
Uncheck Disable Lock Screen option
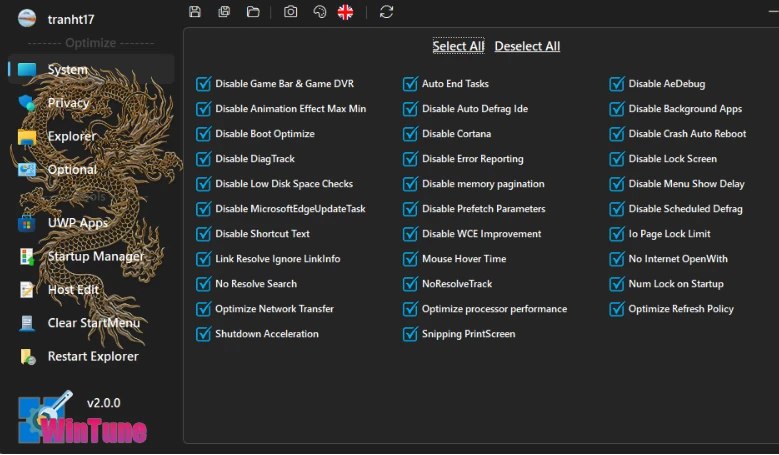618,159
